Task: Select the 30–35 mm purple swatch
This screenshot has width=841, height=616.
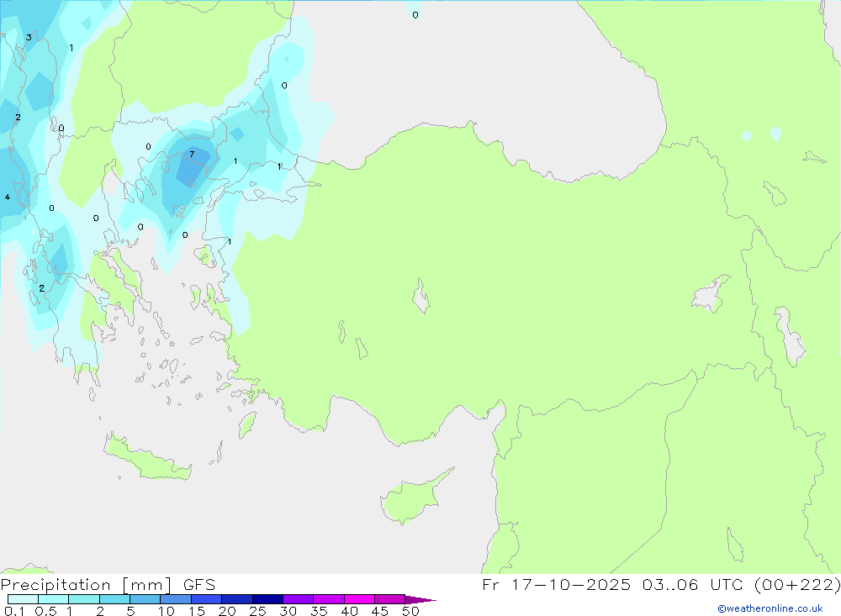Action: [299, 599]
